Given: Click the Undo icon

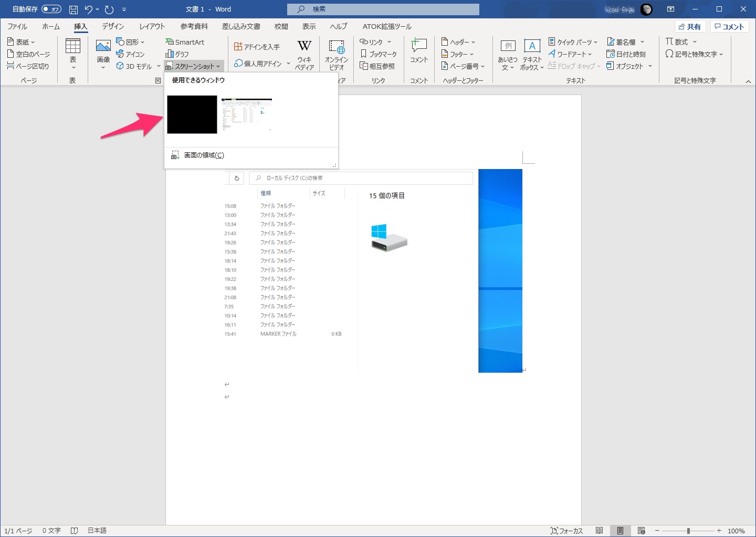Looking at the screenshot, I should [x=89, y=9].
